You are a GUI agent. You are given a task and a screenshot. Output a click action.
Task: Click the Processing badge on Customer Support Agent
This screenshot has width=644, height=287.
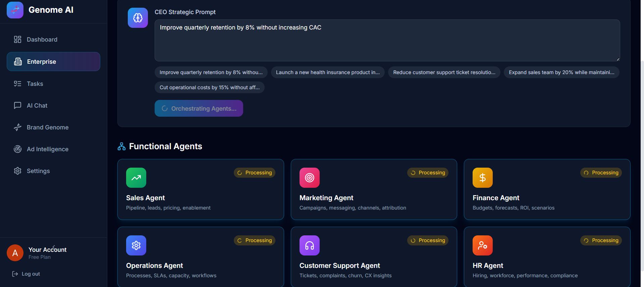[428, 240]
